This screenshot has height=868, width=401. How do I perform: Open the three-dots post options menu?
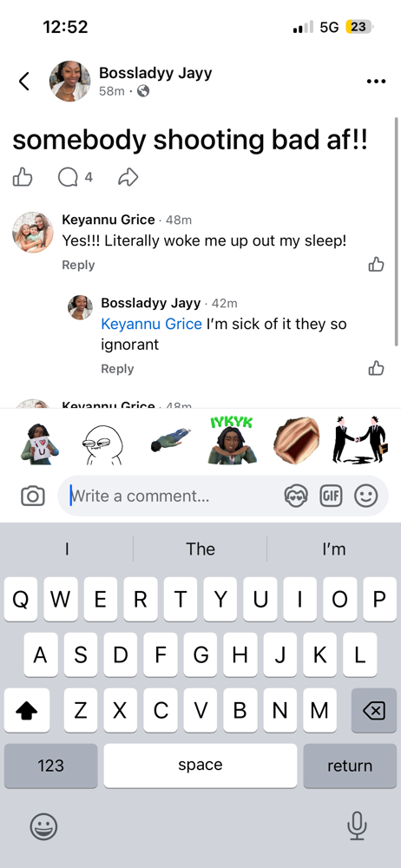[376, 82]
